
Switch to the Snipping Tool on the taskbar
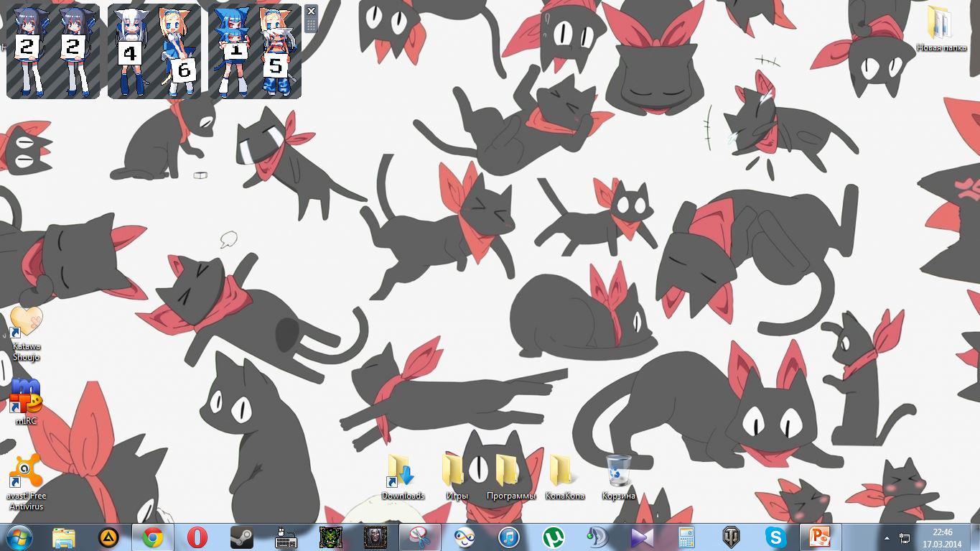coord(419,537)
